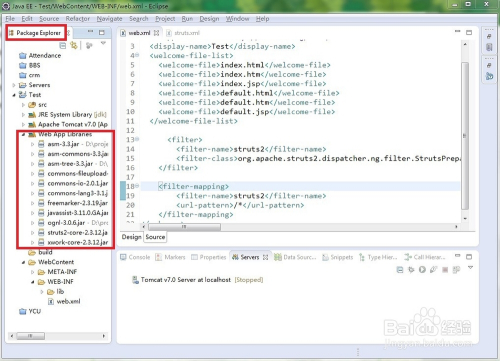This screenshot has width=500, height=361.
Task: Open the Snippets view tab
Action: click(x=338, y=257)
